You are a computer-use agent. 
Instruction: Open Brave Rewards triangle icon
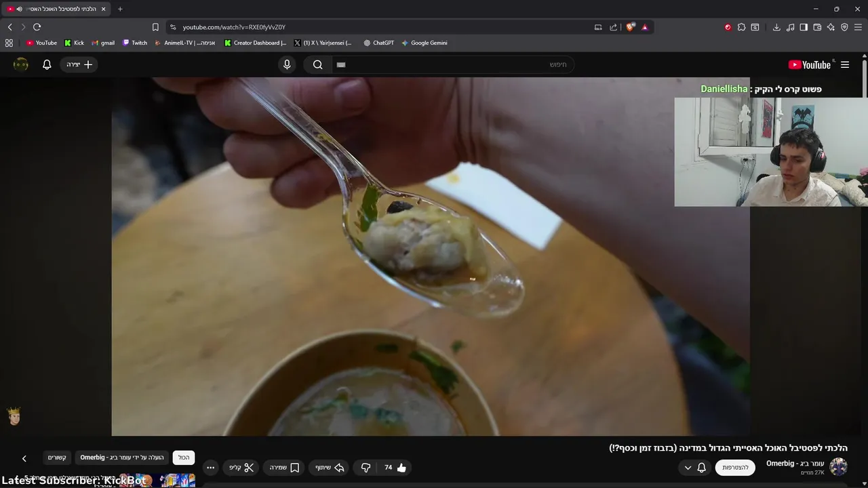tap(645, 27)
